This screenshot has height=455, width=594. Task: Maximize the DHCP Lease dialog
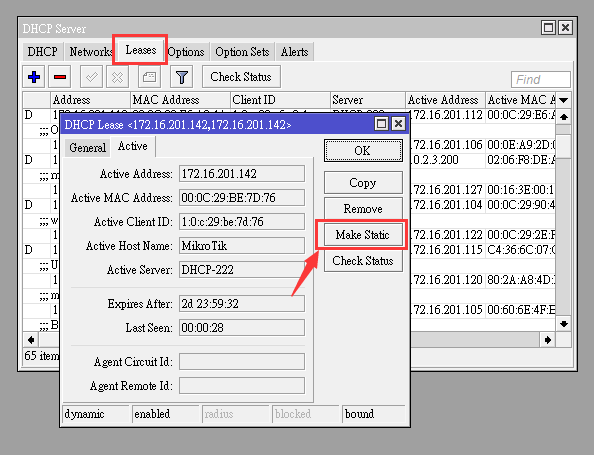click(381, 124)
